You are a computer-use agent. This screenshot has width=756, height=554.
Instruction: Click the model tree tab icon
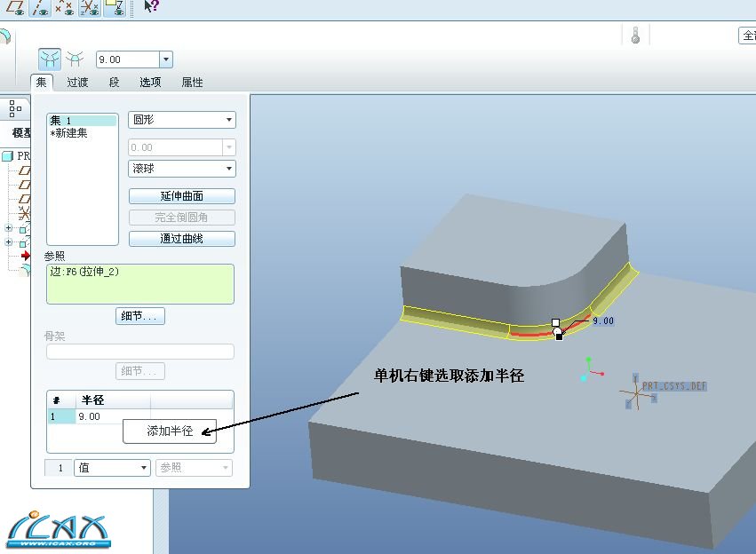tap(15, 108)
